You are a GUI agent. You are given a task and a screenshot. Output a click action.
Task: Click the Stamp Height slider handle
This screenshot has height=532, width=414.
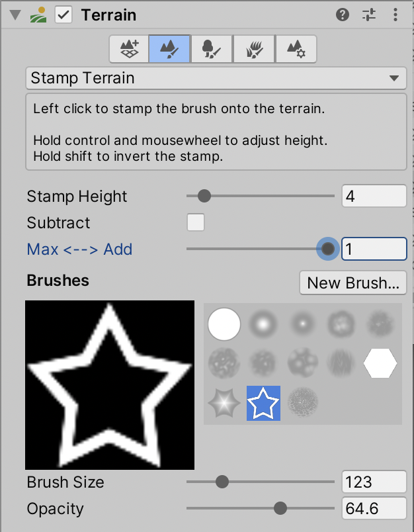click(x=204, y=196)
